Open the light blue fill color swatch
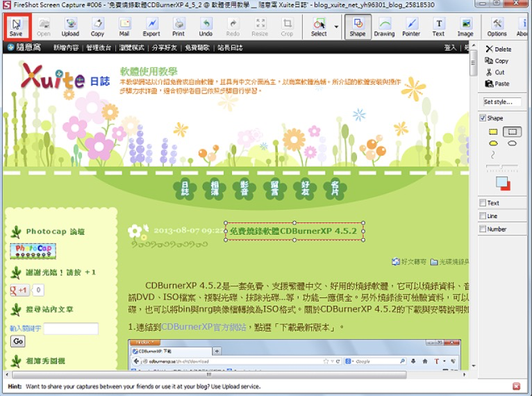Viewport: 532px width, 396px height. [x=501, y=182]
